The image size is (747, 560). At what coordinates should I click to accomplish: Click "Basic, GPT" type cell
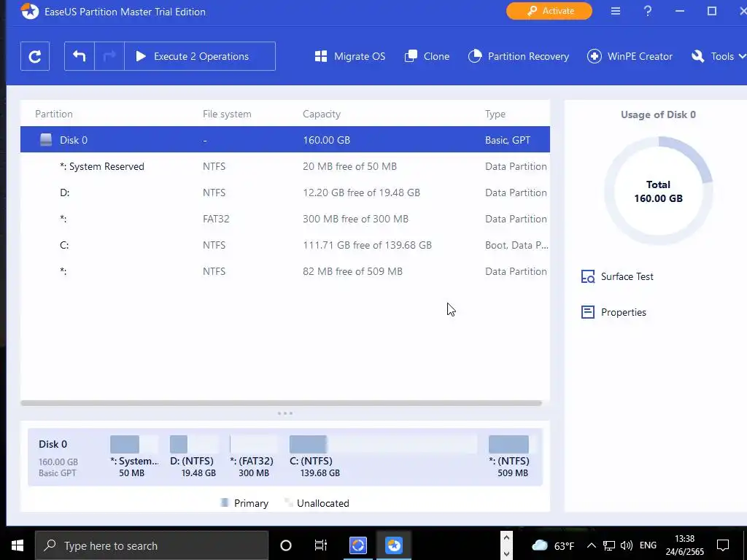(508, 140)
